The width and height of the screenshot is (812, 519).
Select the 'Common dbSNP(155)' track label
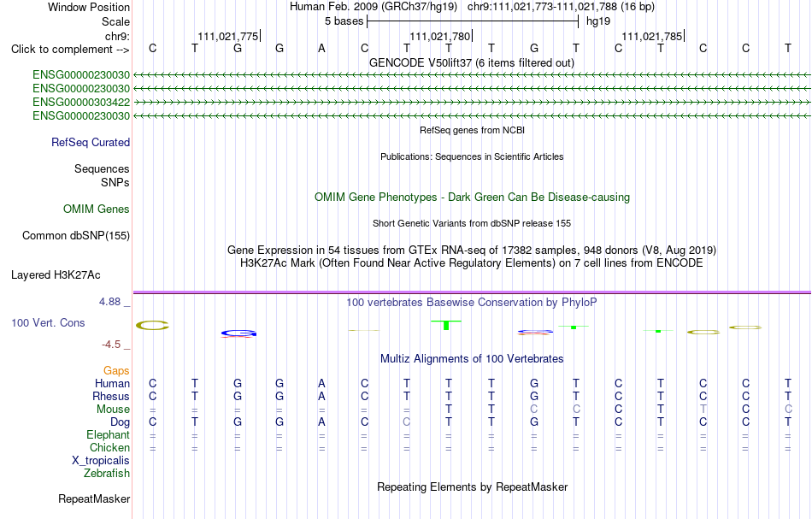(x=75, y=236)
